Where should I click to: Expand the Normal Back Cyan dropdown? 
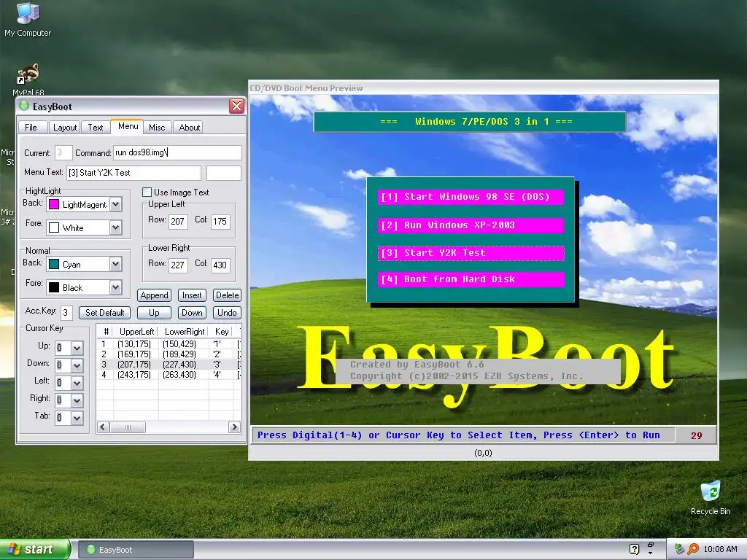point(116,264)
